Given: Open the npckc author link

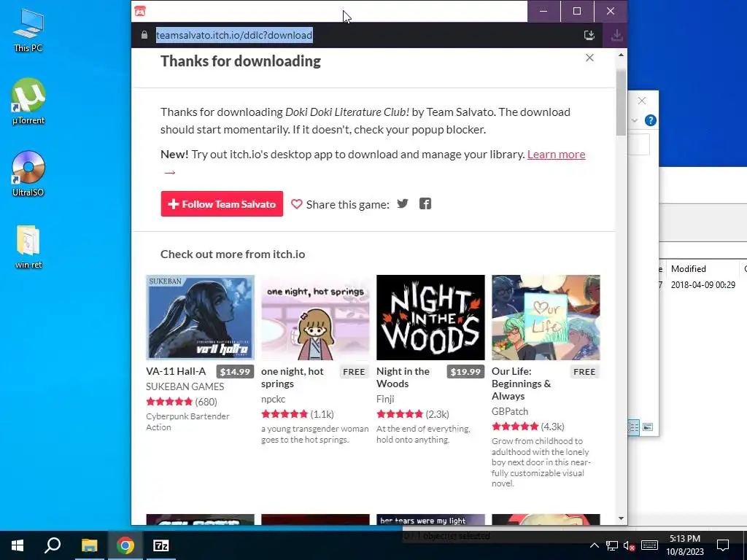Looking at the screenshot, I should (x=273, y=399).
